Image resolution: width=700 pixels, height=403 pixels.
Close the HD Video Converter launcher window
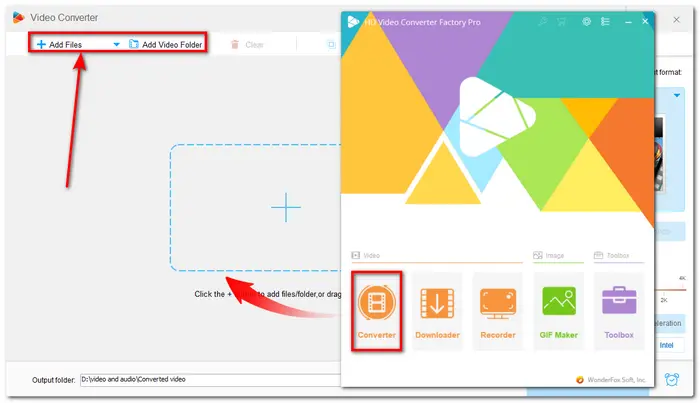coord(645,21)
